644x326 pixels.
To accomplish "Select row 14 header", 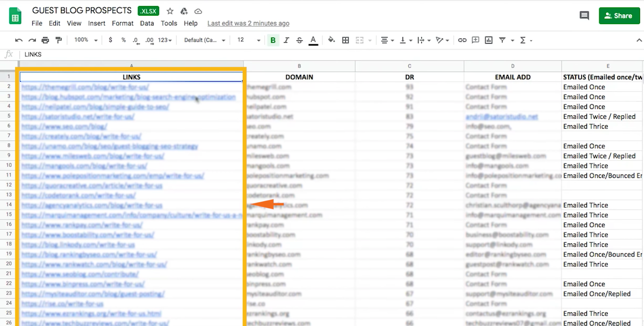I will point(9,205).
